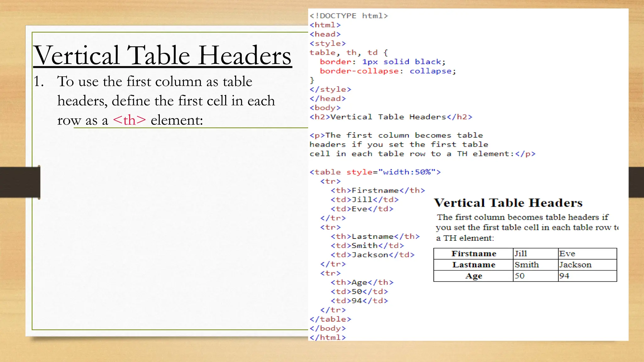The height and width of the screenshot is (362, 644).
Task: Select the 'table, th, td {' selector line
Action: tap(349, 52)
